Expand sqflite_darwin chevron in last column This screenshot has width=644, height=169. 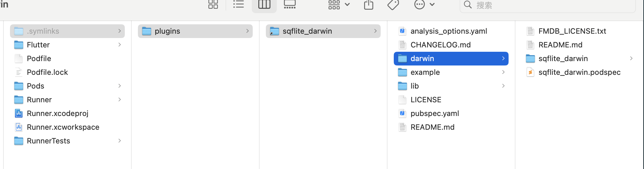(631, 59)
